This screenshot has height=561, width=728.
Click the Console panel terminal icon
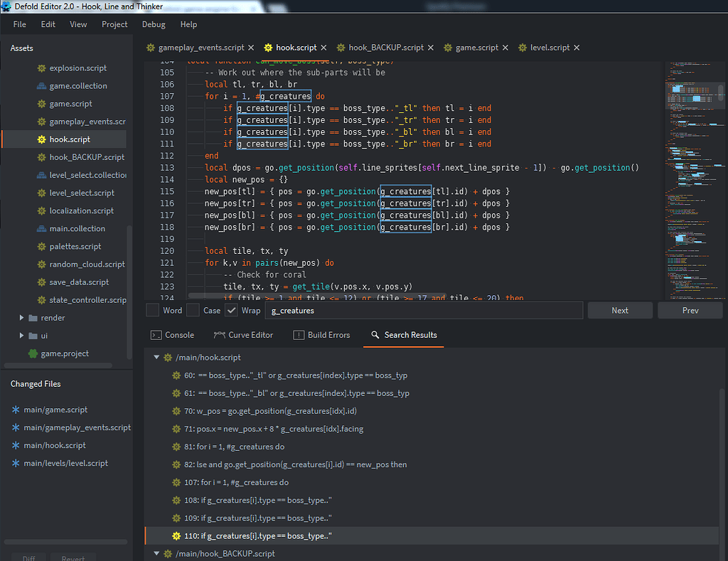157,334
